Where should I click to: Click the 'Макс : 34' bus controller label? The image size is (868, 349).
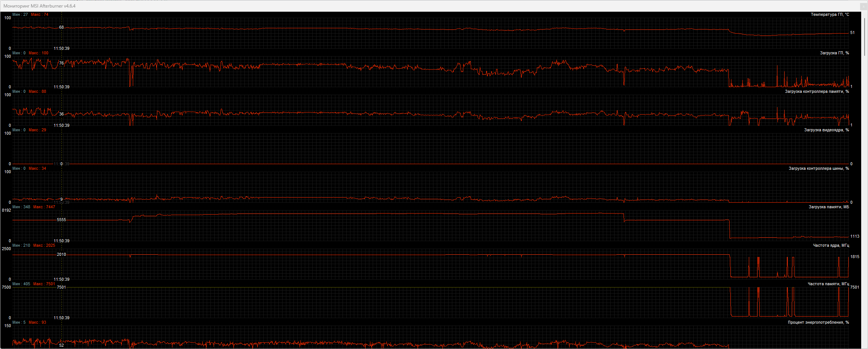point(37,169)
